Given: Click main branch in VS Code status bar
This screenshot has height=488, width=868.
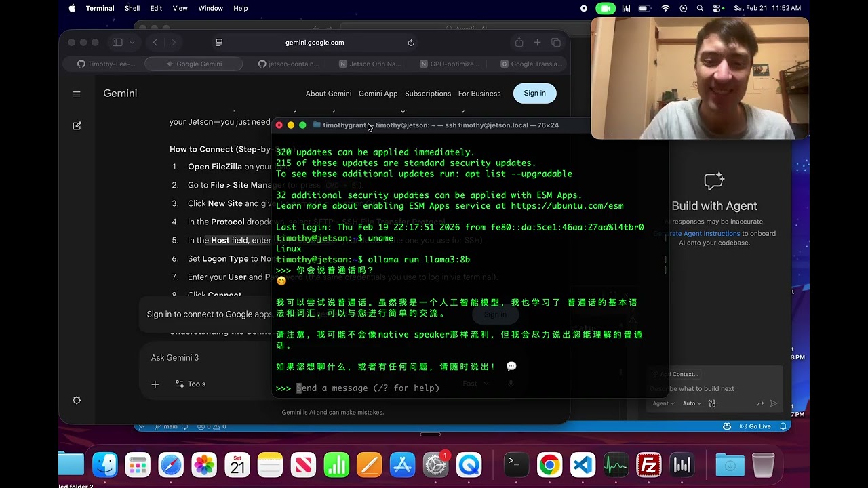Looking at the screenshot, I should [x=166, y=426].
